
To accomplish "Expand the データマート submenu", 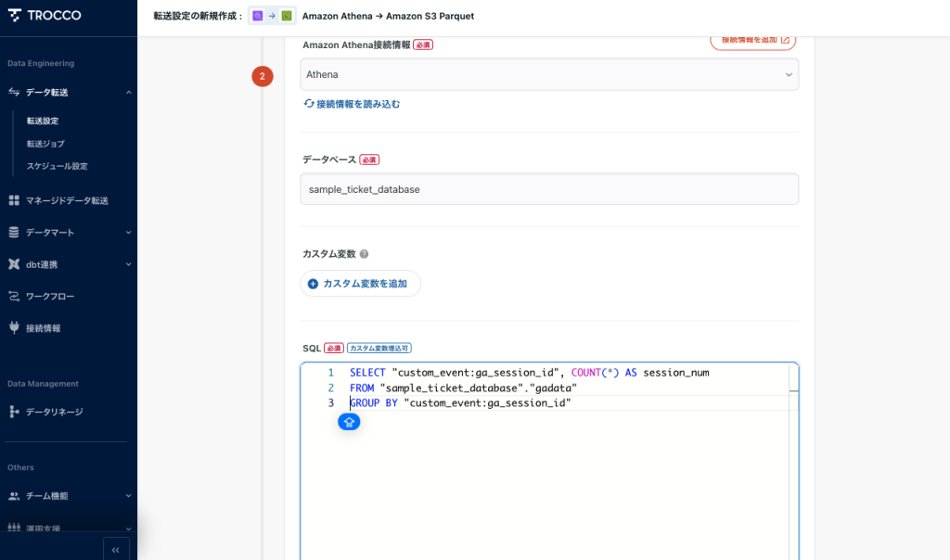I will 128,233.
